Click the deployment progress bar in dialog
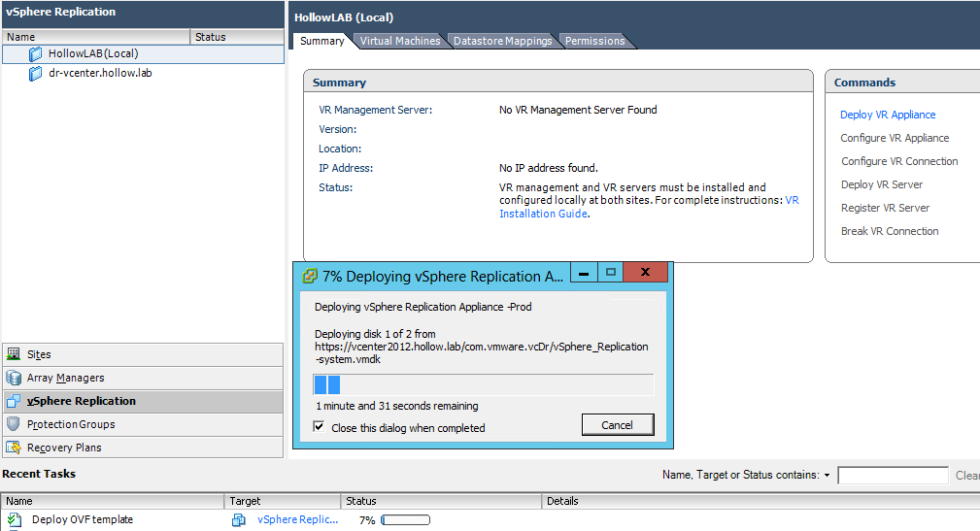Screen dimensions: 980x531 (x=483, y=384)
